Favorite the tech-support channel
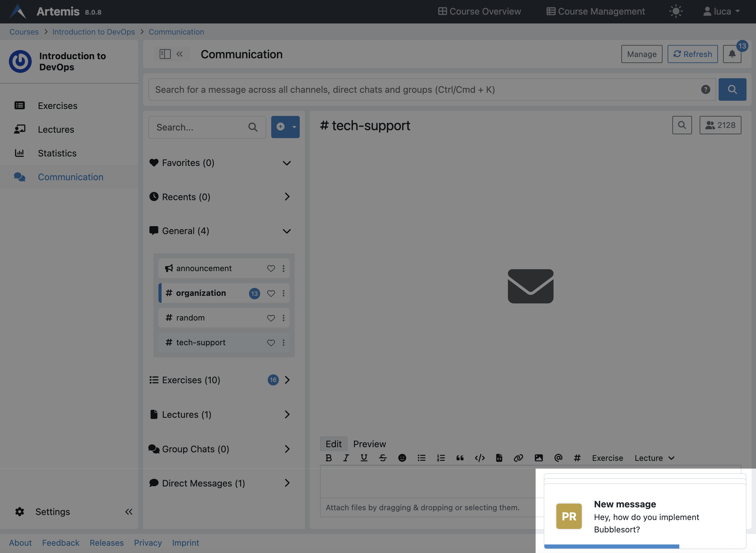Screen dimensions: 756x553 [271, 342]
